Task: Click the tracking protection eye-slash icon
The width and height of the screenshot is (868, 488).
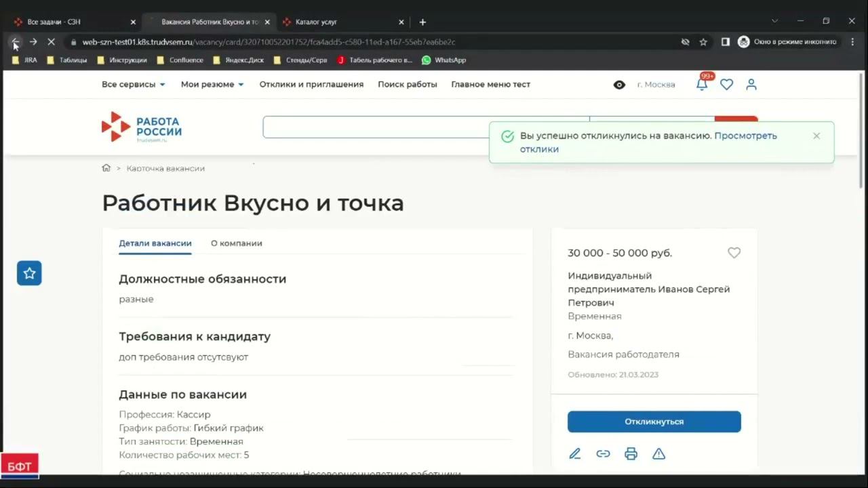Action: [x=685, y=42]
